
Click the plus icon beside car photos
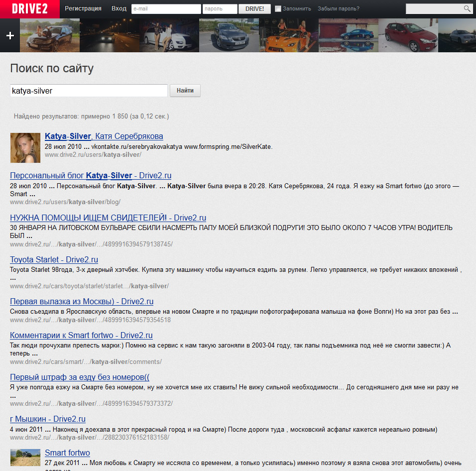point(10,35)
